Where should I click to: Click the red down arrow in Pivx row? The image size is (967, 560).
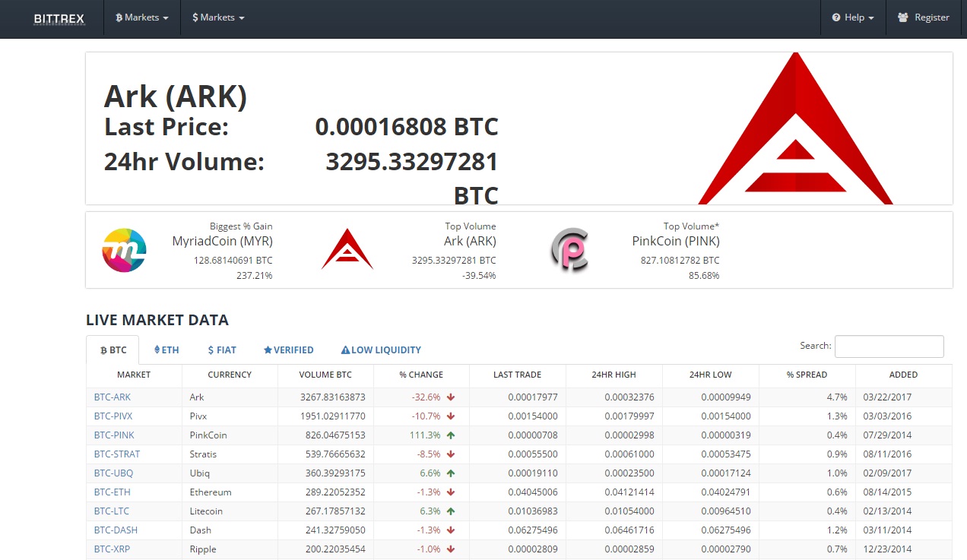(x=451, y=416)
